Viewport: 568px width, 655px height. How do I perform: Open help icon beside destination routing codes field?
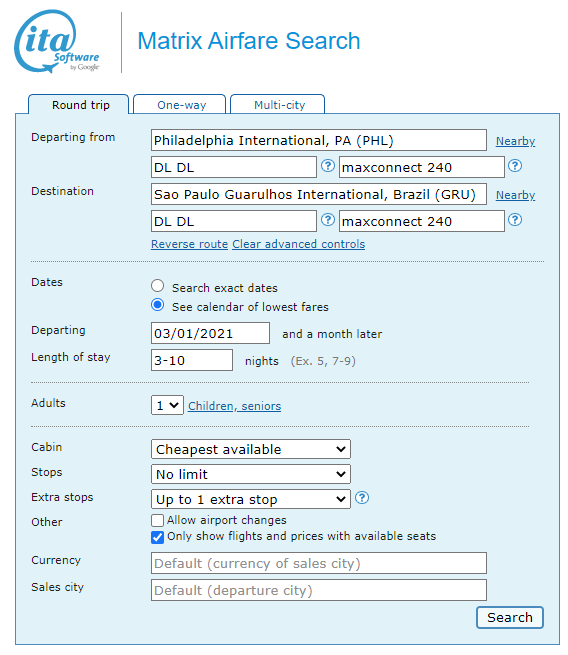point(328,220)
